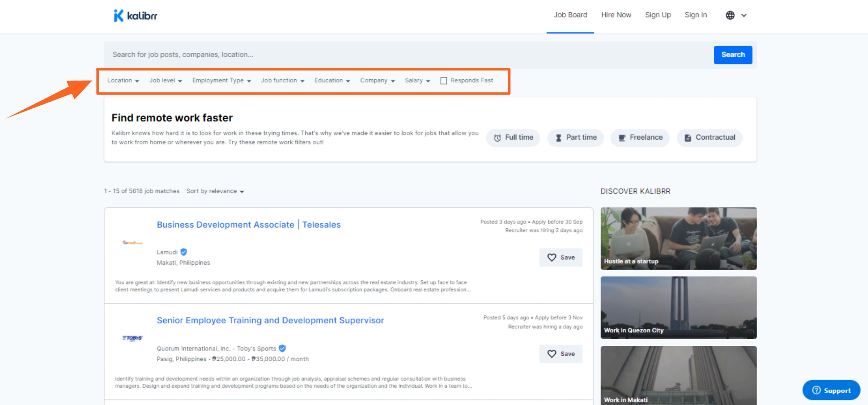The image size is (868, 405).
Task: Open the Salary filter dropdown
Action: 417,80
